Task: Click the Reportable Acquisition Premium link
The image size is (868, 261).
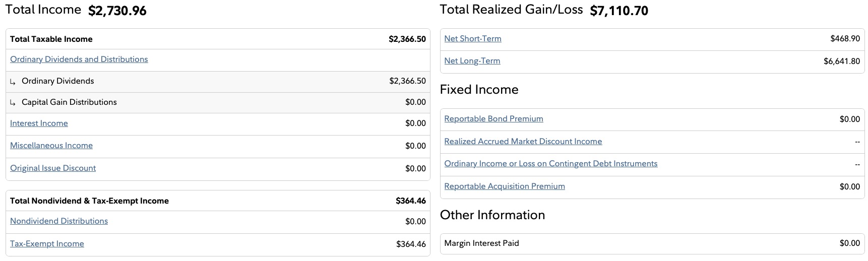Action: (504, 186)
